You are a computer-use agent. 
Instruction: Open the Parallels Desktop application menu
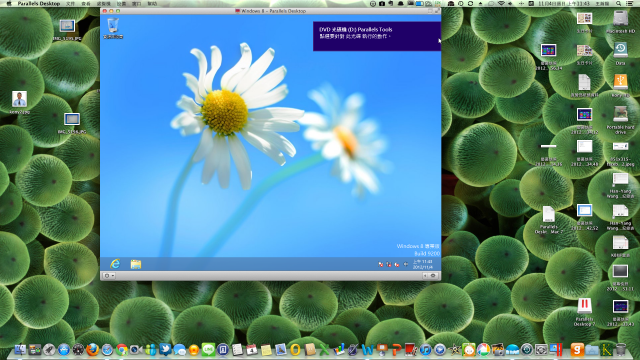point(39,3)
